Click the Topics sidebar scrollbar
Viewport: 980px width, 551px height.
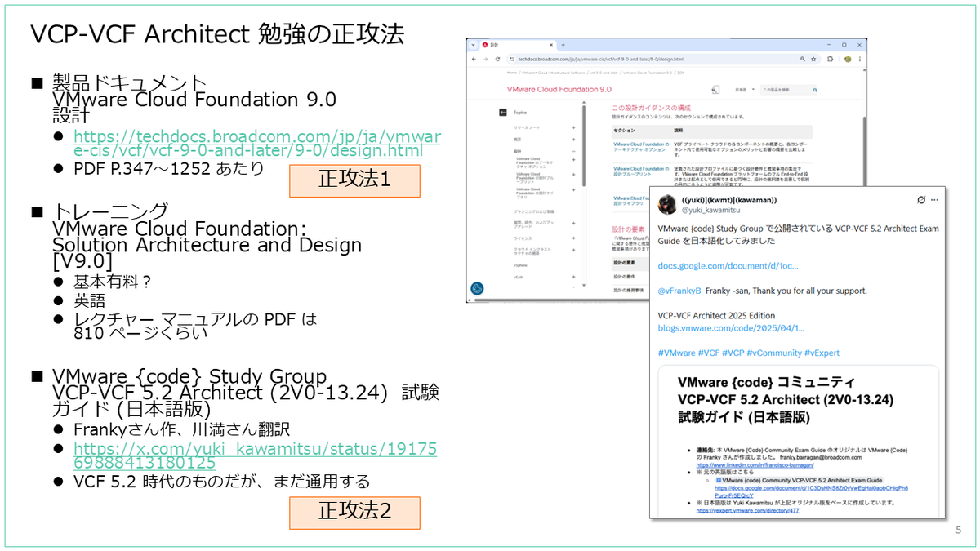584,145
